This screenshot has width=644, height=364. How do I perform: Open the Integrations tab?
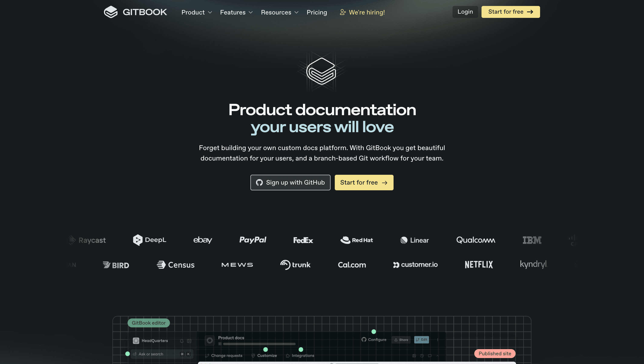coord(300,355)
